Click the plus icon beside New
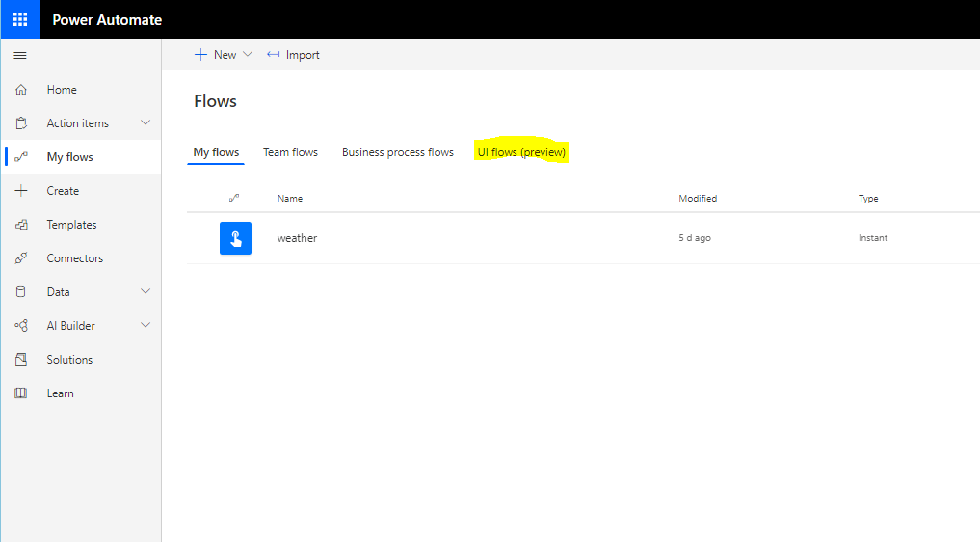Image resolution: width=980 pixels, height=542 pixels. (x=200, y=55)
